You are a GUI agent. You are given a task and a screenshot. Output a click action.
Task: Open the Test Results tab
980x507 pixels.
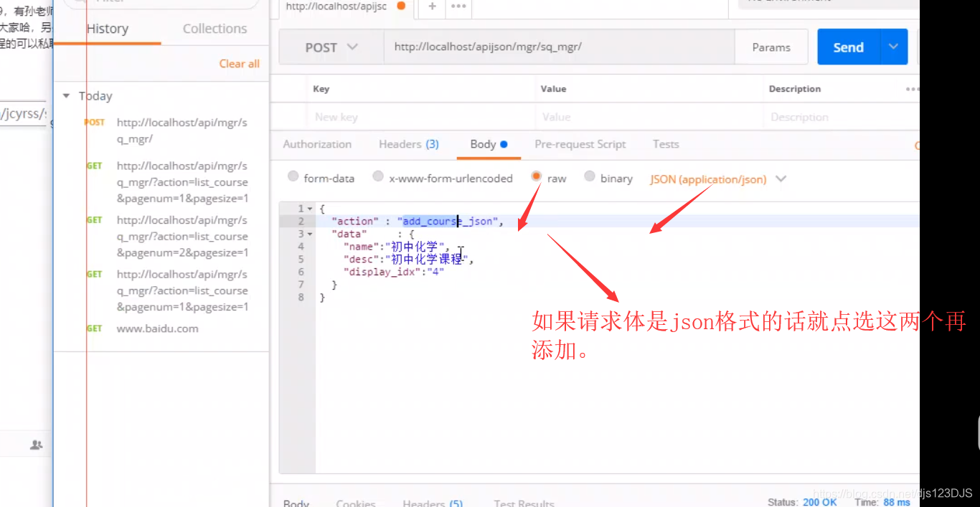[524, 503]
